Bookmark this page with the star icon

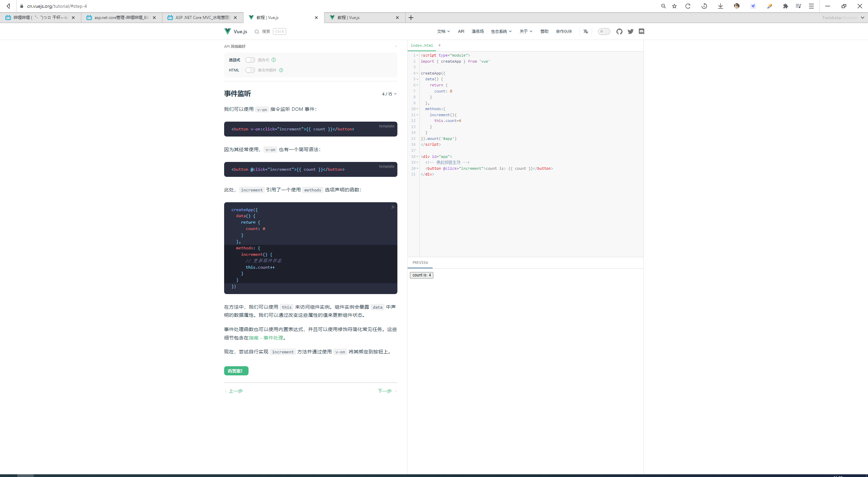[674, 6]
